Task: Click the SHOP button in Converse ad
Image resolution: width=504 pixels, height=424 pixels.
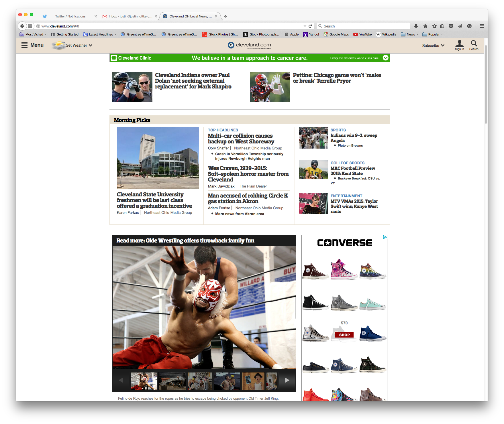Action: (344, 335)
